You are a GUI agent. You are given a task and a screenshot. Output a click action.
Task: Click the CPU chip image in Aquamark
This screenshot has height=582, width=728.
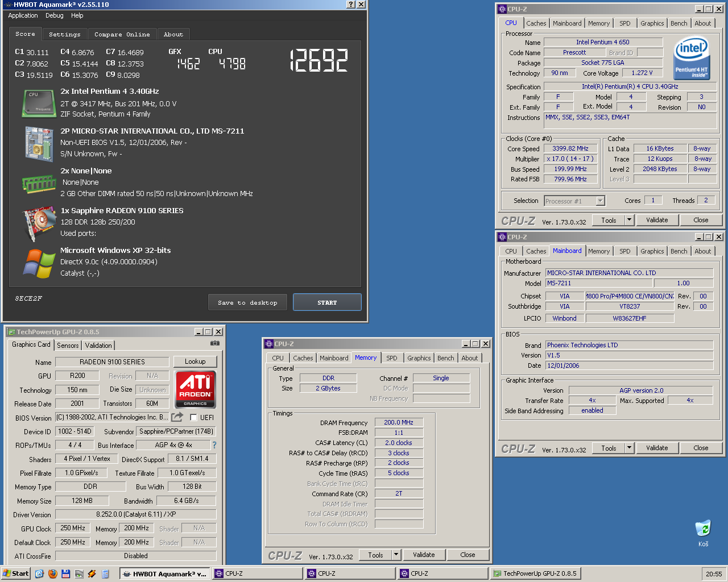click(39, 102)
